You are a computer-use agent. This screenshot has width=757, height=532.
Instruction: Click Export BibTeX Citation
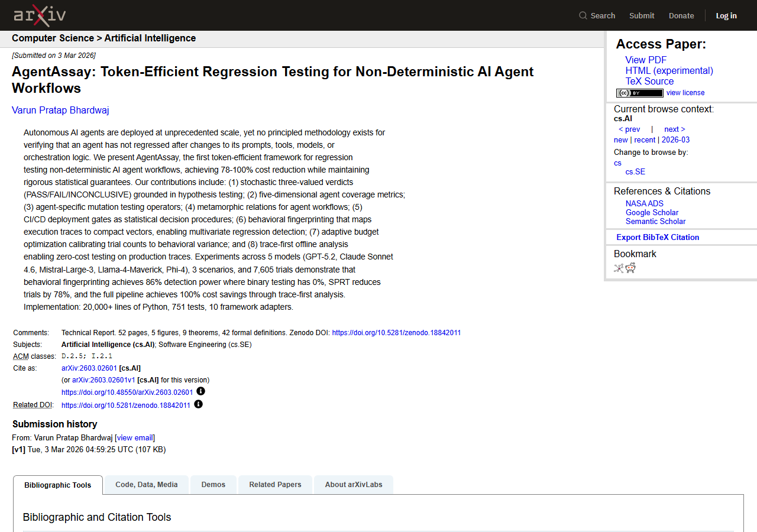(x=658, y=238)
